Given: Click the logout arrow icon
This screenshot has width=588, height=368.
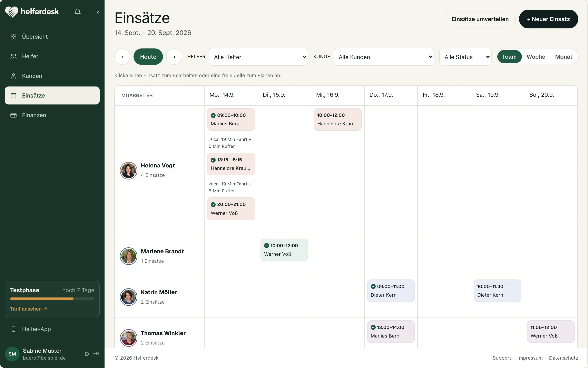Looking at the screenshot, I should [x=96, y=354].
